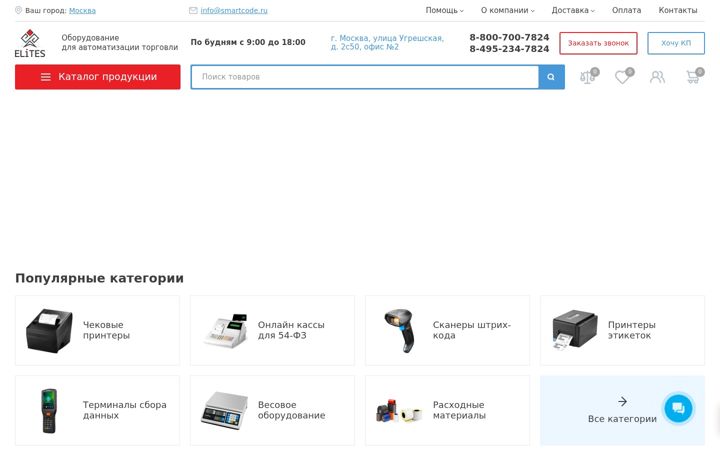
Task: Expand the О компании menu
Action: [507, 10]
